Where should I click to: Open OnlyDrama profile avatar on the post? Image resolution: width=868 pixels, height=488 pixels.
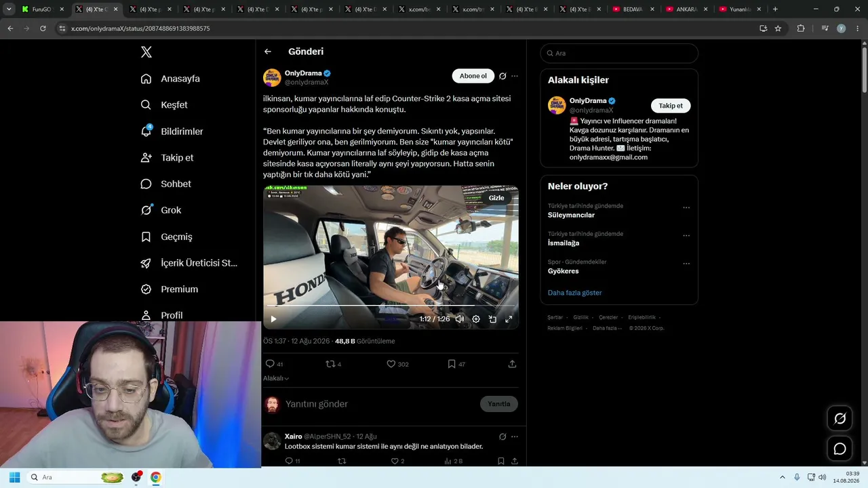point(272,77)
